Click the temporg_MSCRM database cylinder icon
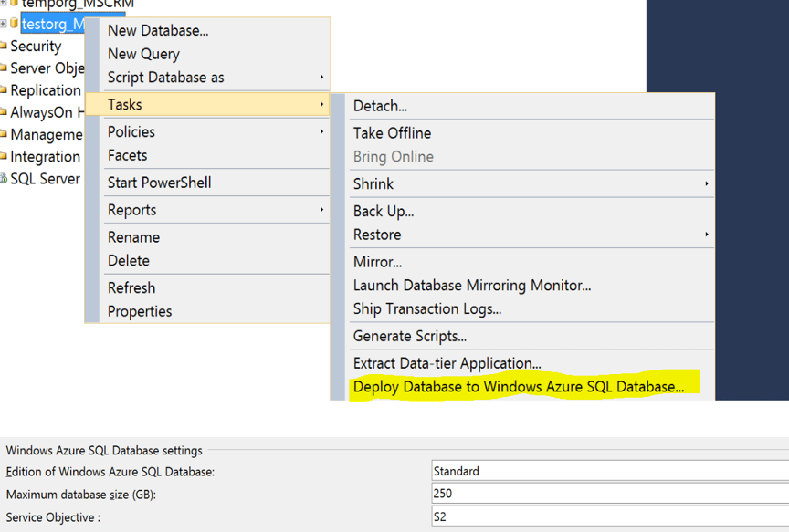The width and height of the screenshot is (789, 532). pyautogui.click(x=13, y=5)
